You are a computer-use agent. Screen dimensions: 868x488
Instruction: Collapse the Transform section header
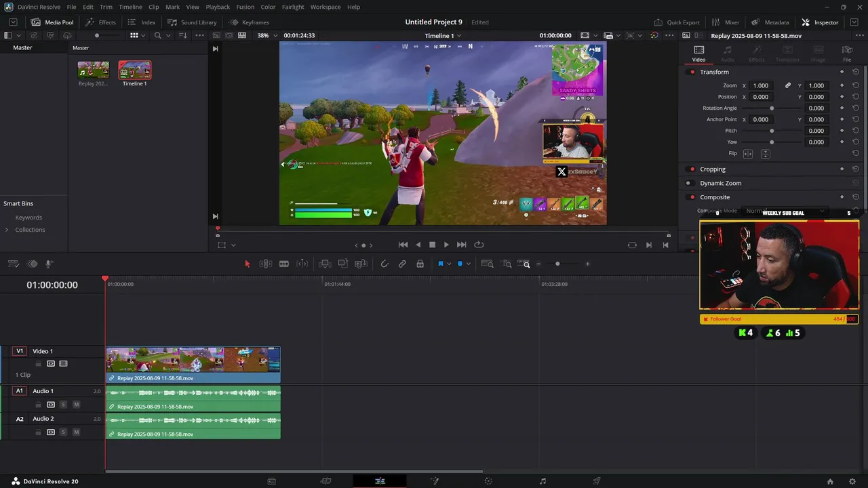(714, 72)
